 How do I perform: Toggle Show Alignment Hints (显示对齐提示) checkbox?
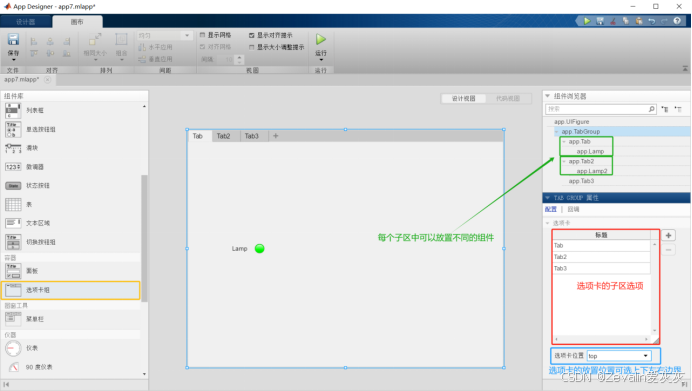click(x=252, y=35)
